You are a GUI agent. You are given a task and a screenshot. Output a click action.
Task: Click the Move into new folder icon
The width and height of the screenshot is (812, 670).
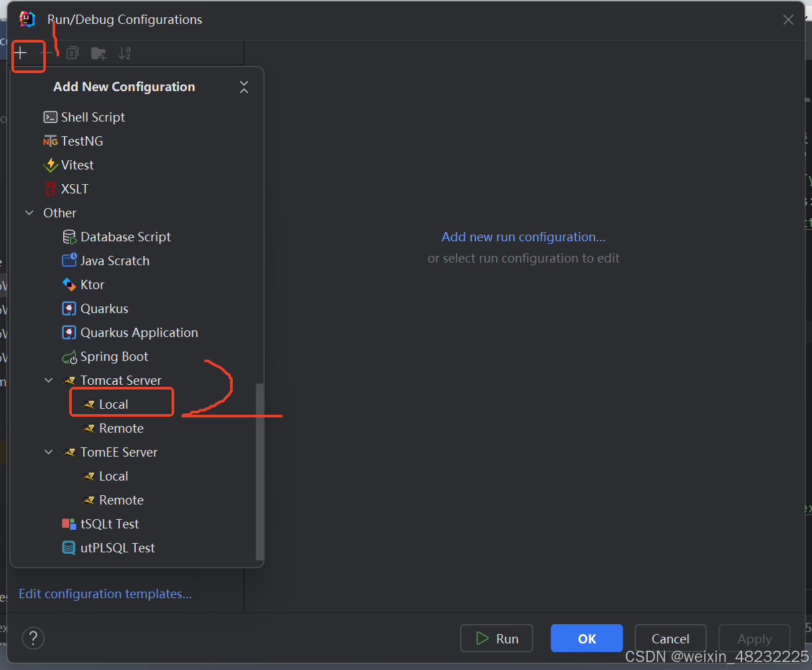98,53
